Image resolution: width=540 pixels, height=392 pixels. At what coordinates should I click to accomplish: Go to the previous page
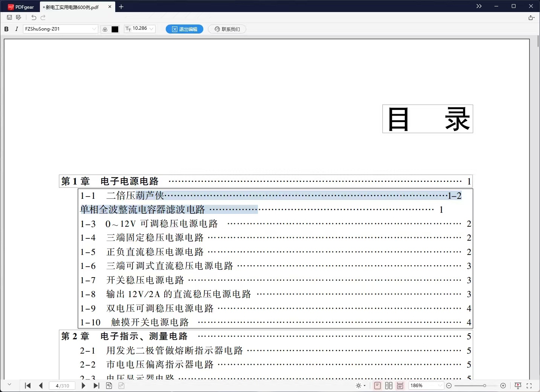pos(41,386)
